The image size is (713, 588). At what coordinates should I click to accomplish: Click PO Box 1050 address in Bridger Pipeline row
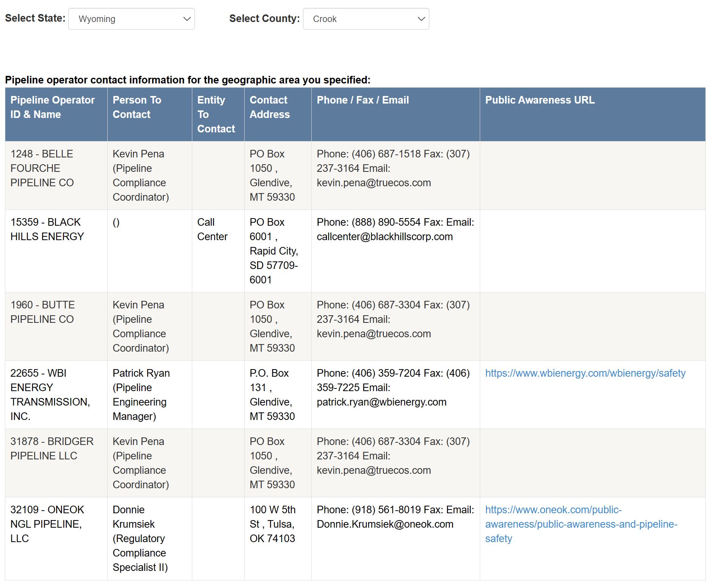point(278,463)
